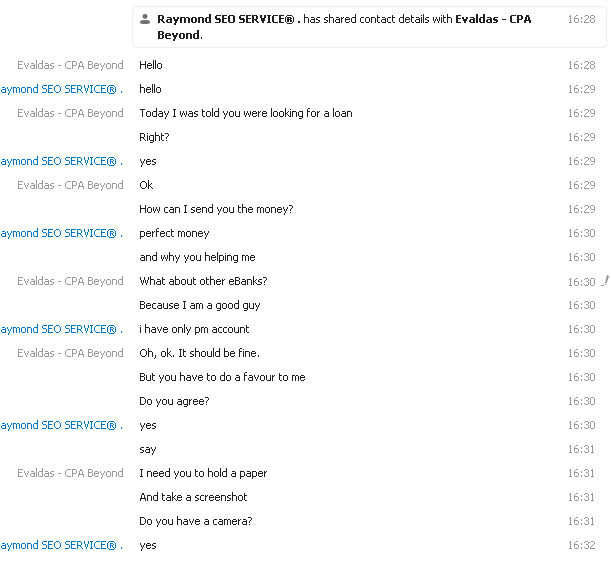This screenshot has height=561, width=611.
Task: Click Raymond sender name beside 'perfect money'
Action: coord(62,233)
